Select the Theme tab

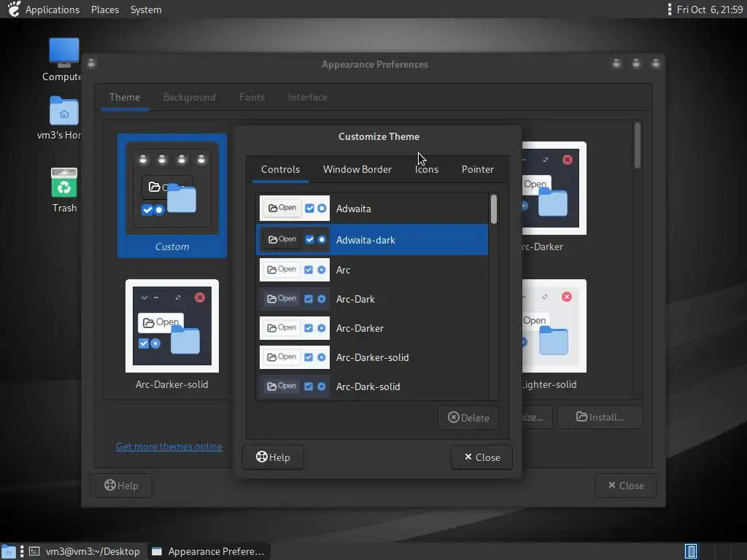124,97
